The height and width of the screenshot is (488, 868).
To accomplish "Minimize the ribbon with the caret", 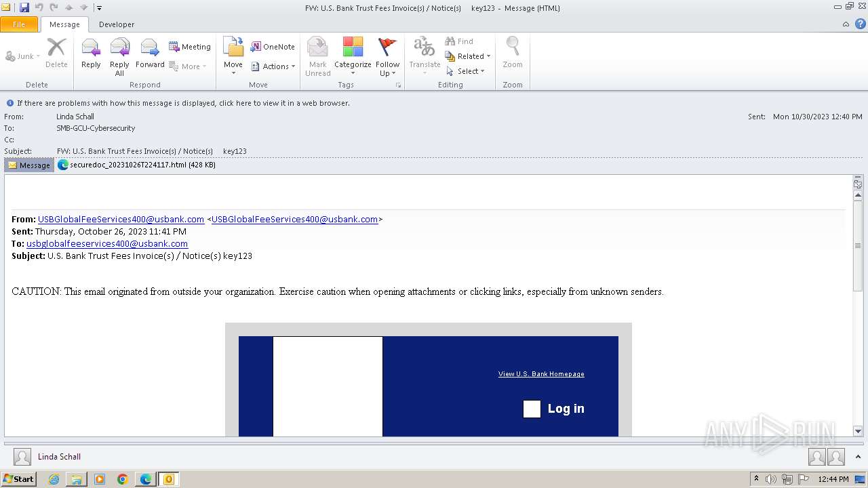I will tap(846, 24).
